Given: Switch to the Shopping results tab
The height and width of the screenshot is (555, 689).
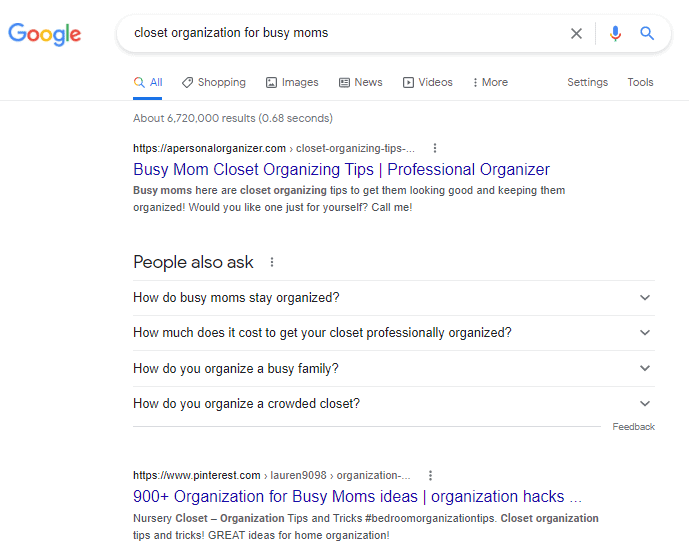Looking at the screenshot, I should click(x=214, y=82).
